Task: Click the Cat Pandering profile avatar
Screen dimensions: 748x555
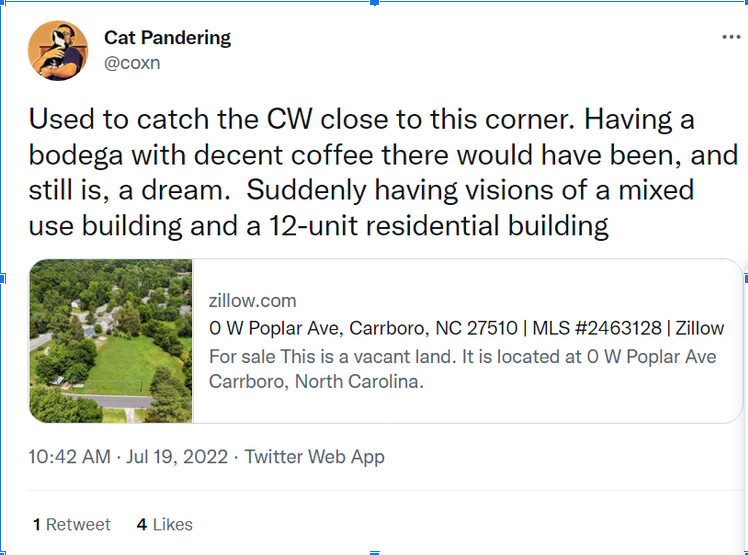Action: [x=58, y=50]
